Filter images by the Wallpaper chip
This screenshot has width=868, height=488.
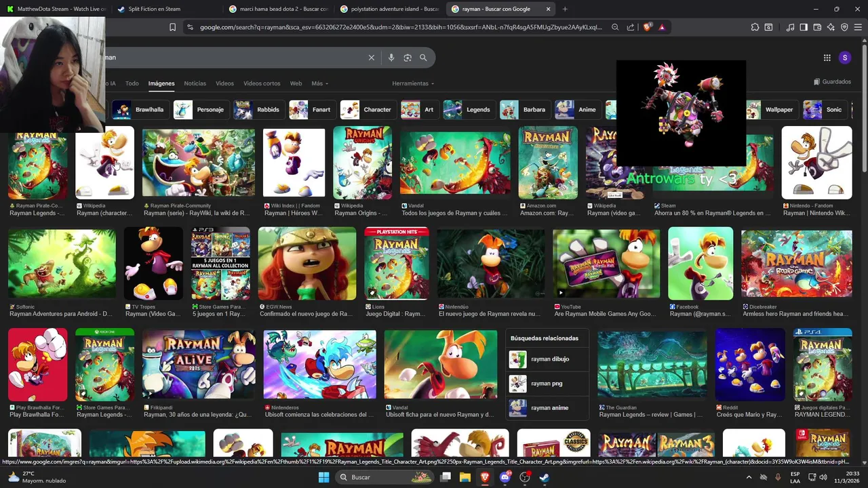(770, 110)
